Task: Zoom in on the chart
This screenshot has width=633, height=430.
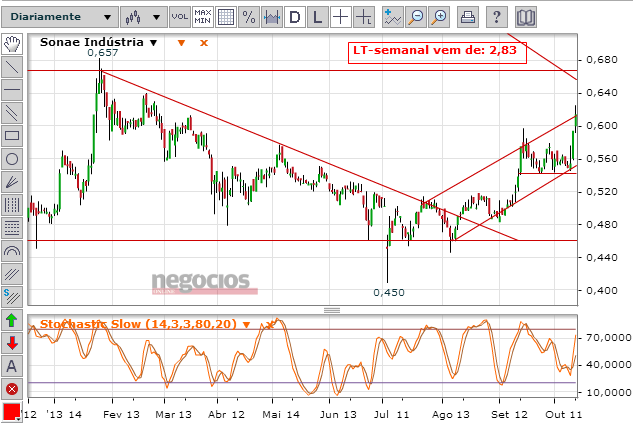Action: pyautogui.click(x=439, y=17)
